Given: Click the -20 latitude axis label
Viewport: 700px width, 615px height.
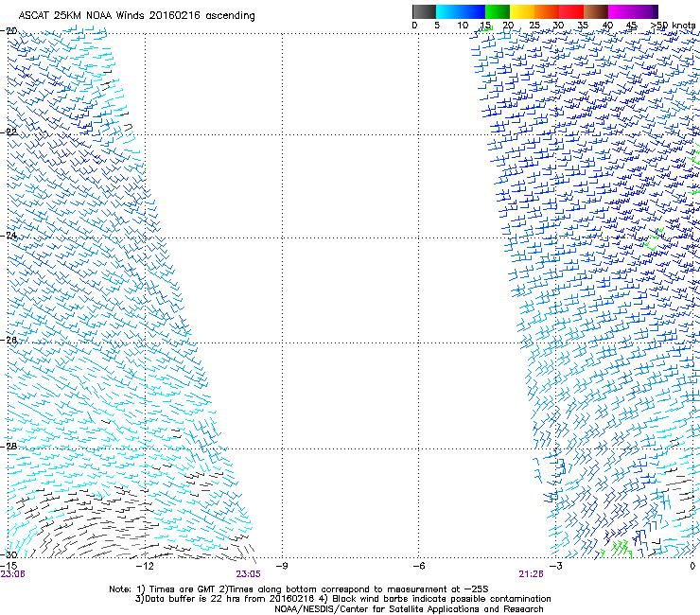Looking at the screenshot, I should click(9, 31).
